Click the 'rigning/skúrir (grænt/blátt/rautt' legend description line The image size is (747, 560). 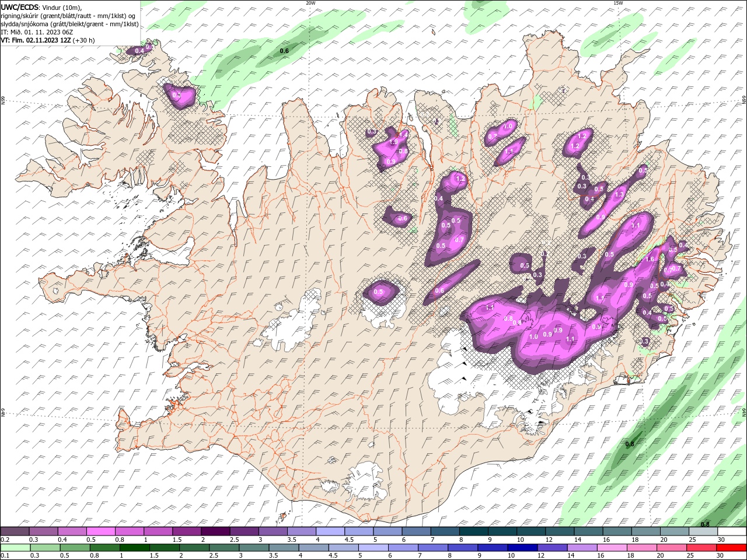(68, 16)
